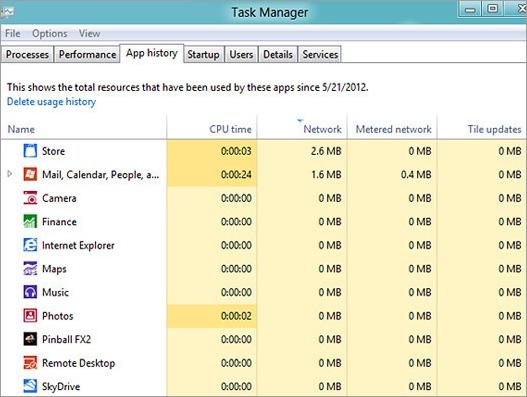The width and height of the screenshot is (527, 397).
Task: Click Mail metered network value 0.4 MB
Action: point(416,174)
